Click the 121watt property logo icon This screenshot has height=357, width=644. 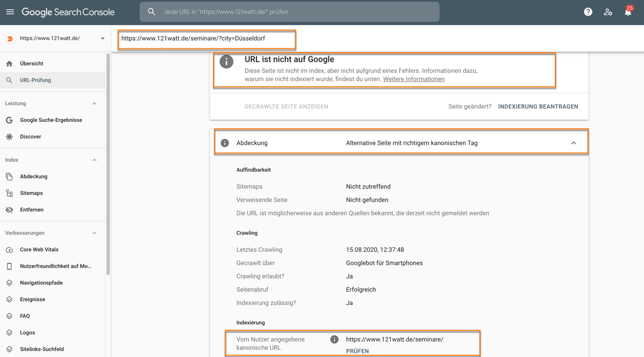(x=10, y=39)
